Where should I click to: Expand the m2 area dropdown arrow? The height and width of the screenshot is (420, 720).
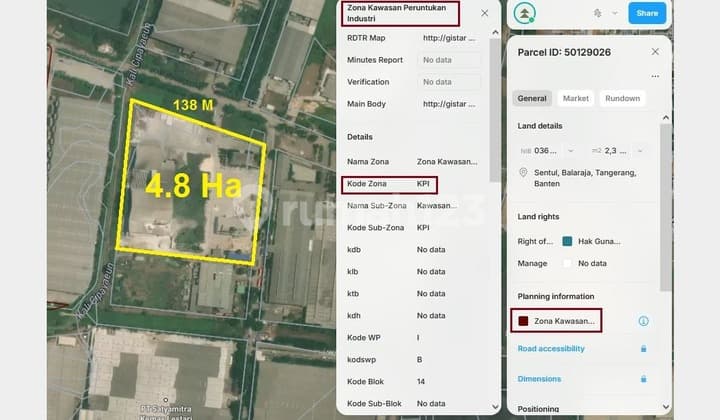click(640, 151)
